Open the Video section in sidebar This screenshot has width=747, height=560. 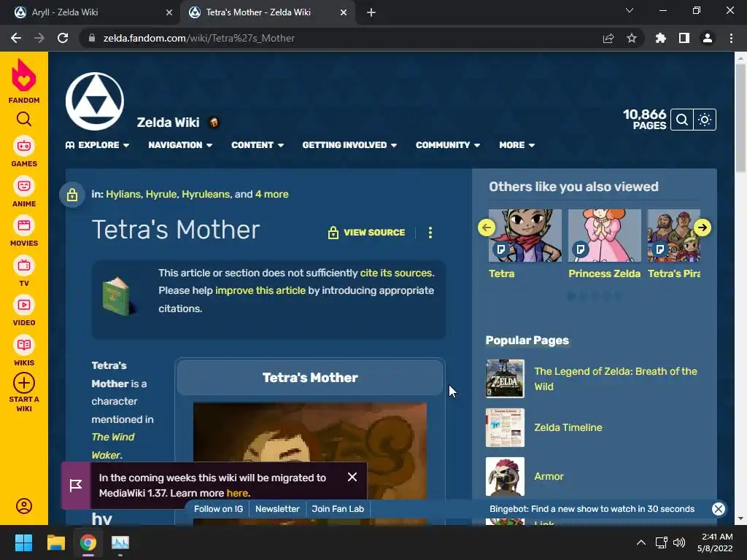(x=24, y=311)
